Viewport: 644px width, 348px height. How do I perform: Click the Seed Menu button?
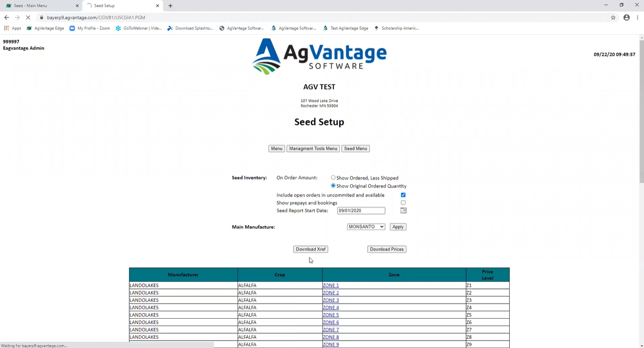coord(356,149)
